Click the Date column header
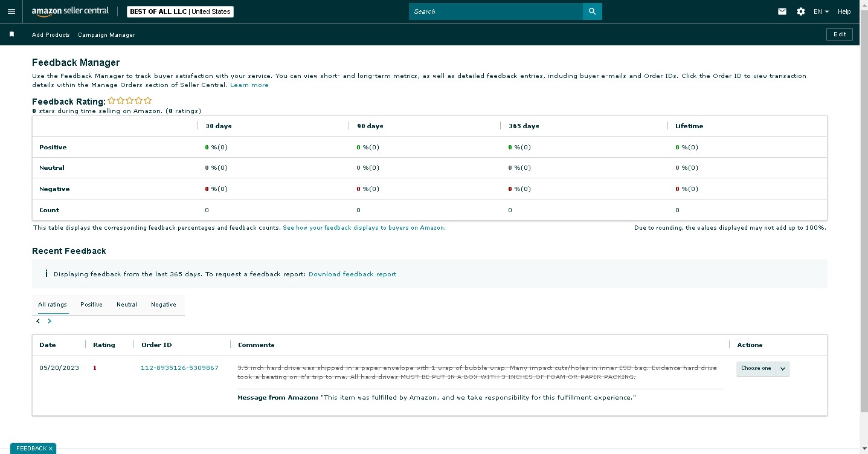868x454 pixels. (48, 345)
